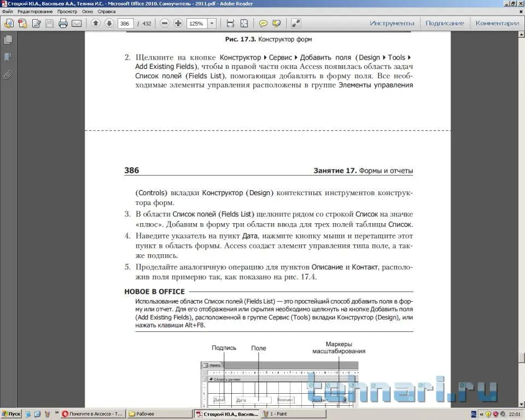Click the vertical scrollbar thumb

point(522,357)
